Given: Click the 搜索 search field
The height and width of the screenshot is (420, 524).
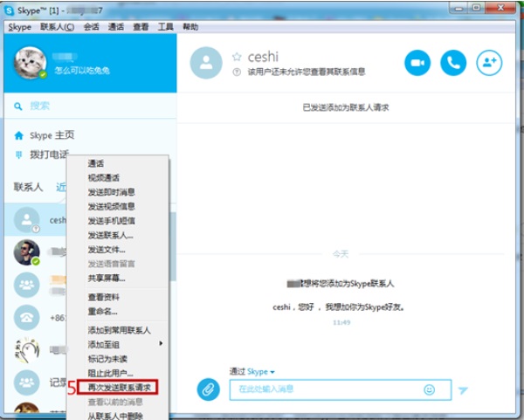Looking at the screenshot, I should click(90, 107).
